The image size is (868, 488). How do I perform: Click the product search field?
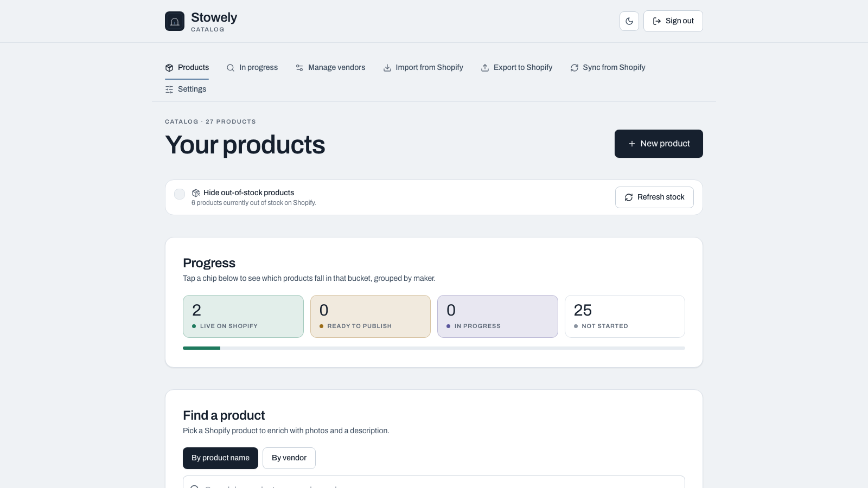[x=434, y=482]
